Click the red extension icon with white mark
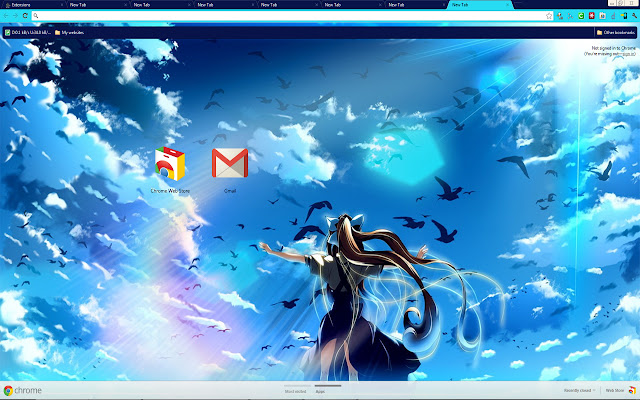Viewport: 640px width, 400px height. [591, 16]
